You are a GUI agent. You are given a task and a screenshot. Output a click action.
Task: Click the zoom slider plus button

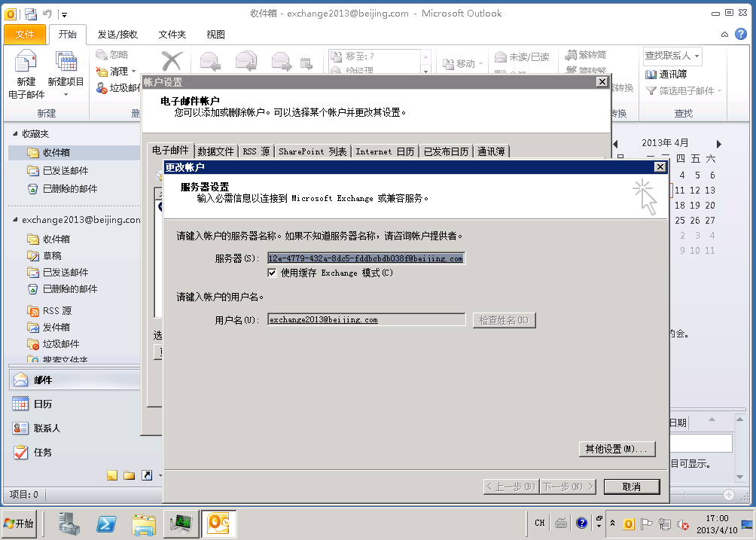coord(729,495)
